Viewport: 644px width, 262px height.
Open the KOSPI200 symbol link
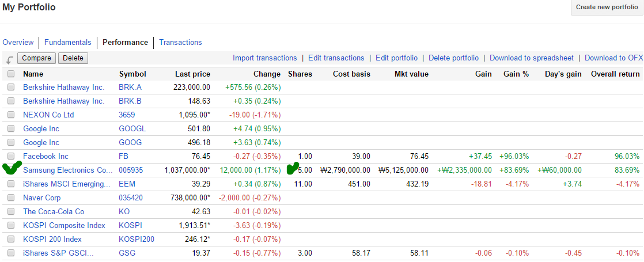137,240
